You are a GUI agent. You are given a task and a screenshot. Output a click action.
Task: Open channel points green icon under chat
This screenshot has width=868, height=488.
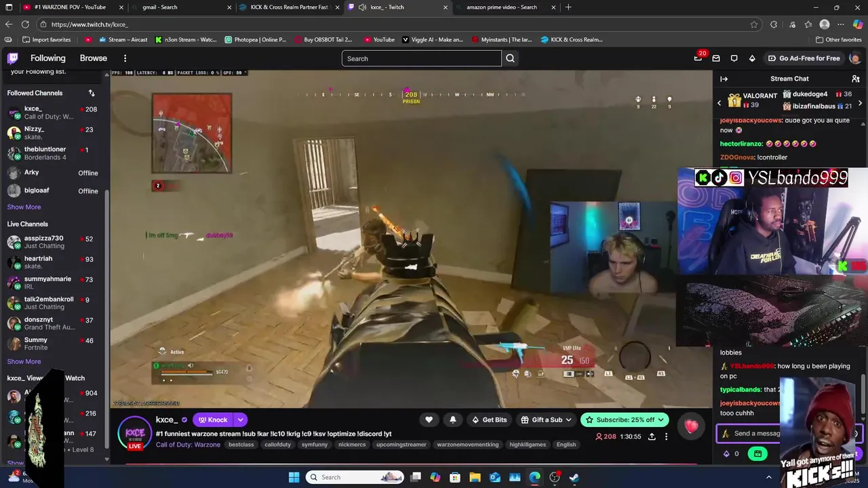[757, 453]
